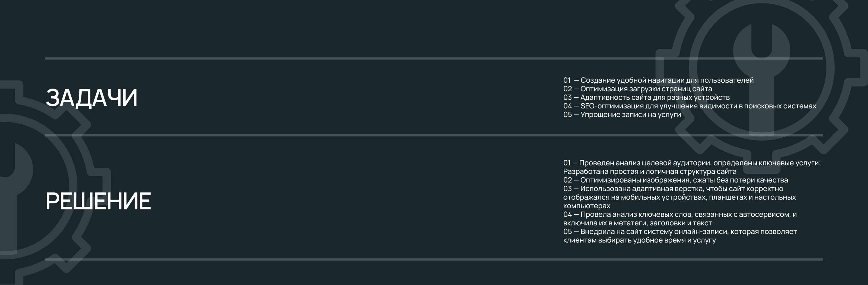Click 'Разработана простая и логичная структура сайта'

[650, 171]
